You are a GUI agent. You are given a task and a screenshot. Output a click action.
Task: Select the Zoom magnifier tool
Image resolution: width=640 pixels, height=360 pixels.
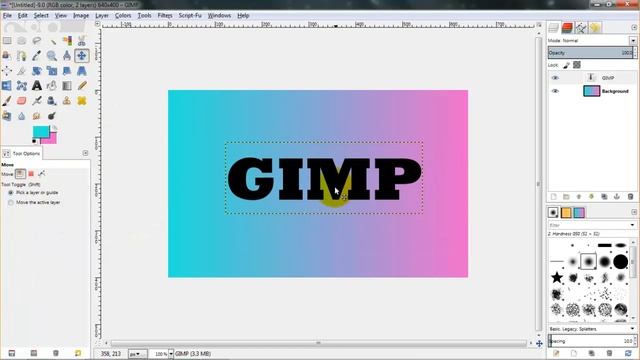point(52,56)
